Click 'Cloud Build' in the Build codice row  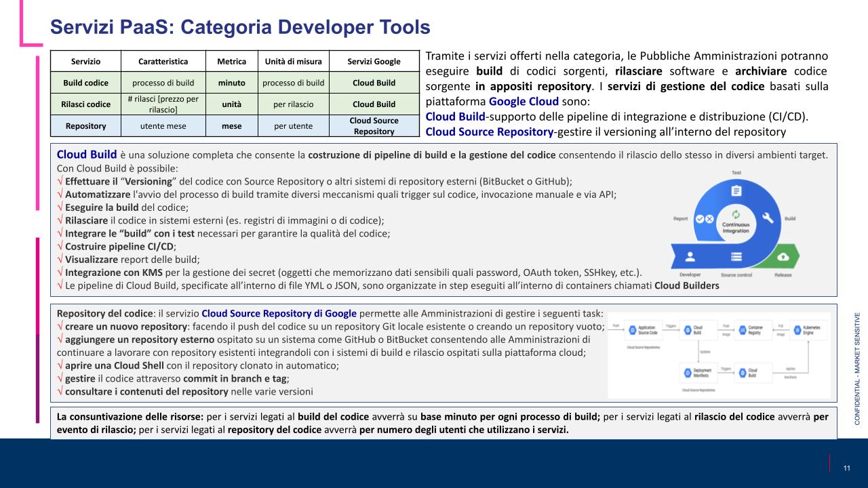pos(374,83)
